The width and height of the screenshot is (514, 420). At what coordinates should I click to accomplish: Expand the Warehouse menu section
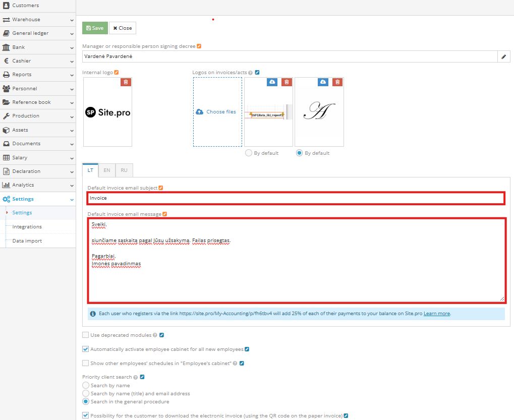7,19
